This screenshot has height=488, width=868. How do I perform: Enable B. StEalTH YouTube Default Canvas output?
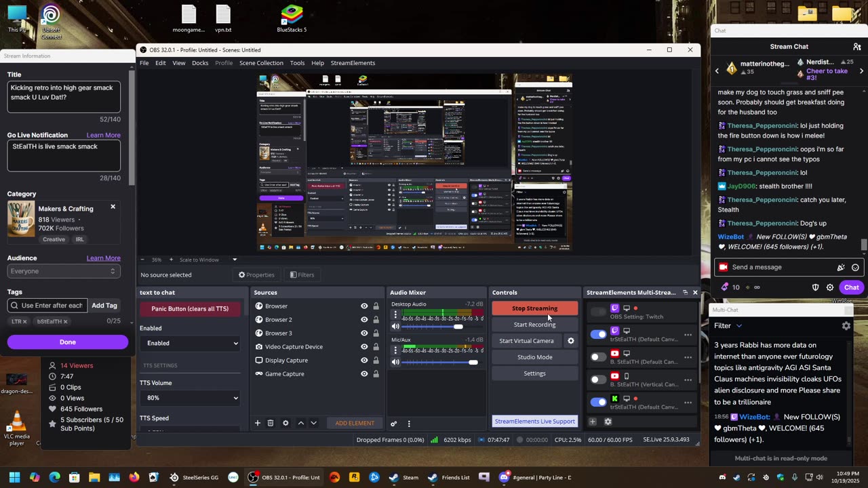pyautogui.click(x=598, y=357)
